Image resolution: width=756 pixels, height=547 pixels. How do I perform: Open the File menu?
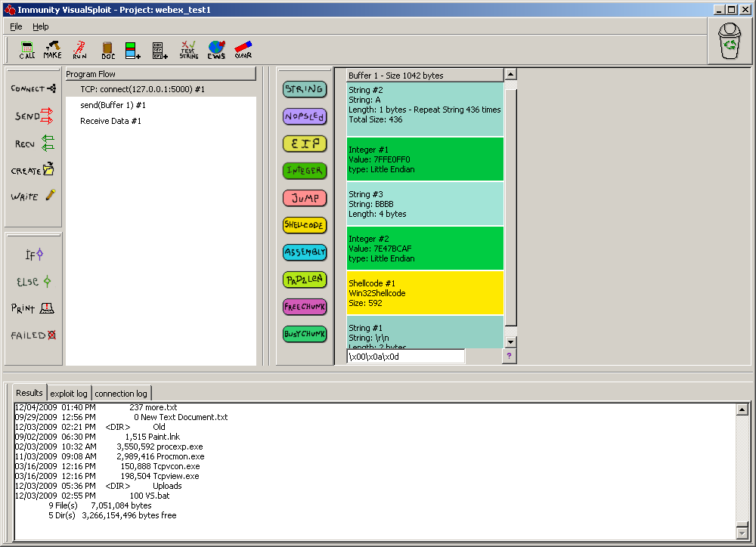[16, 26]
